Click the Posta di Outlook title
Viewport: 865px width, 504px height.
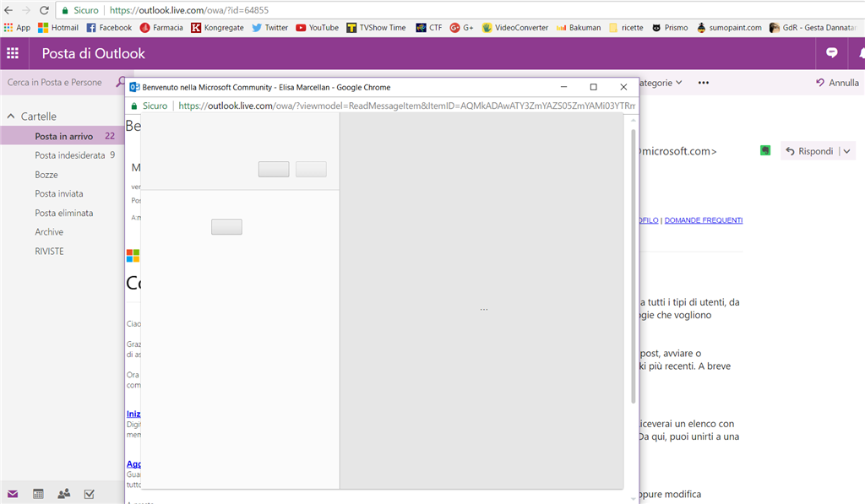[x=93, y=53]
